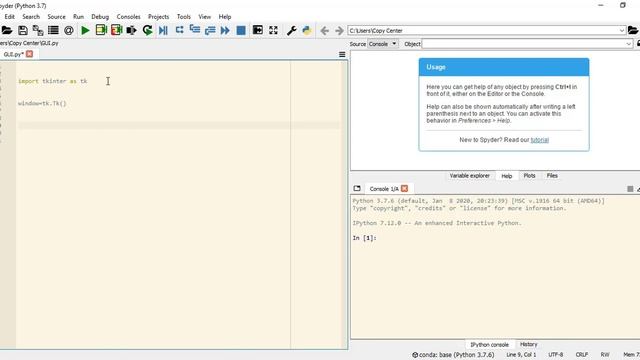The image size is (640, 360).
Task: Open the Tools menu
Action: 184,17
